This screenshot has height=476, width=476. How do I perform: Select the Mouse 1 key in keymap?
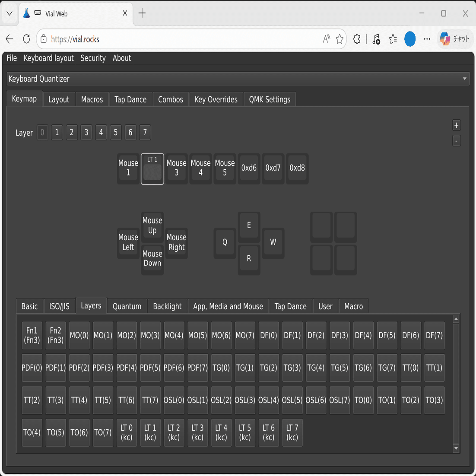click(128, 168)
